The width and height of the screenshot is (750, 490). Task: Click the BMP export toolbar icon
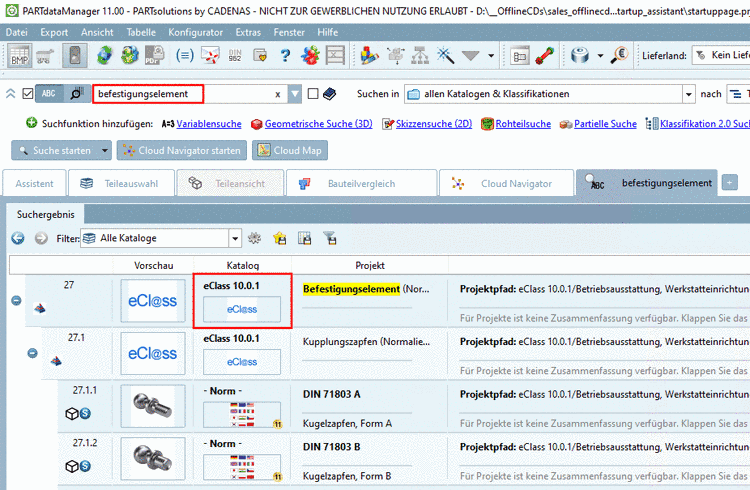pos(20,56)
